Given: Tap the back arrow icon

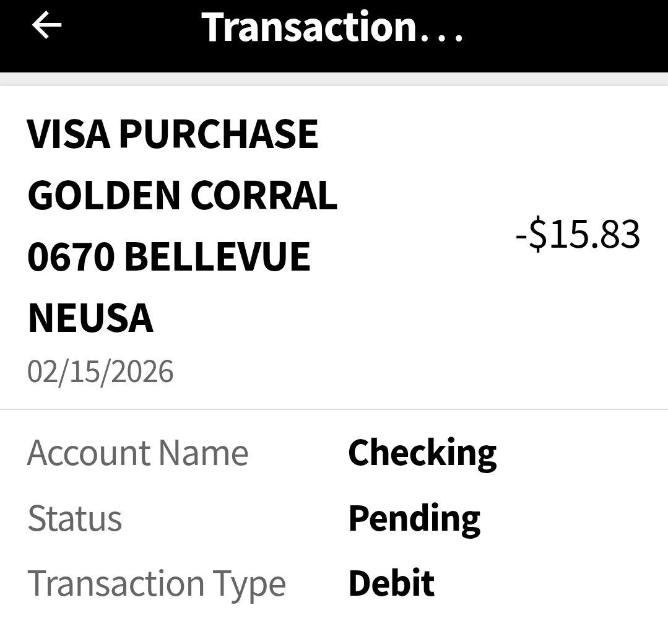Looking at the screenshot, I should tap(47, 26).
